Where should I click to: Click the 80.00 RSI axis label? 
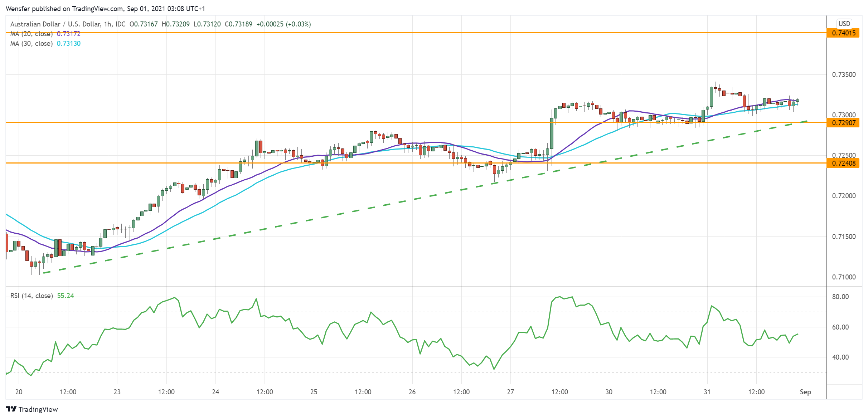(x=840, y=297)
